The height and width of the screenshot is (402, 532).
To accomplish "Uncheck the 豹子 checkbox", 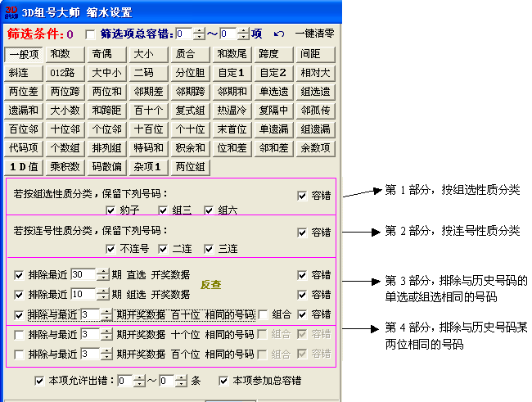I will (111, 210).
